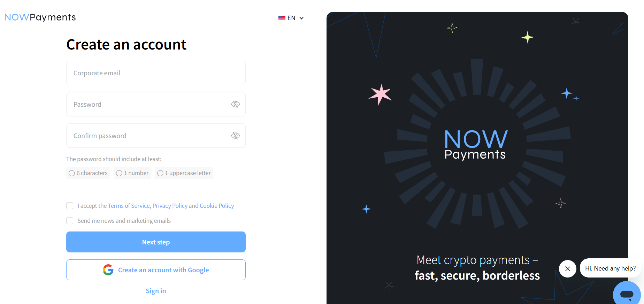Reveal the confirm password with eye icon

pyautogui.click(x=236, y=136)
